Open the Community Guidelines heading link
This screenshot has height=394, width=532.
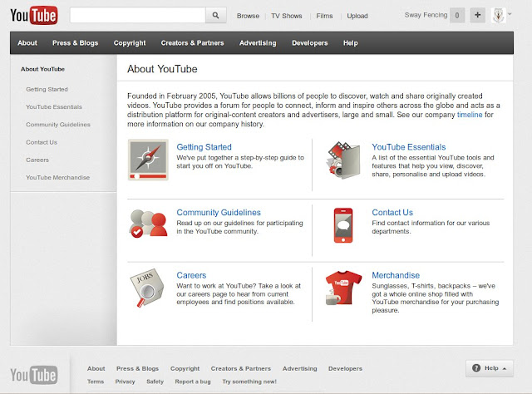pos(219,213)
